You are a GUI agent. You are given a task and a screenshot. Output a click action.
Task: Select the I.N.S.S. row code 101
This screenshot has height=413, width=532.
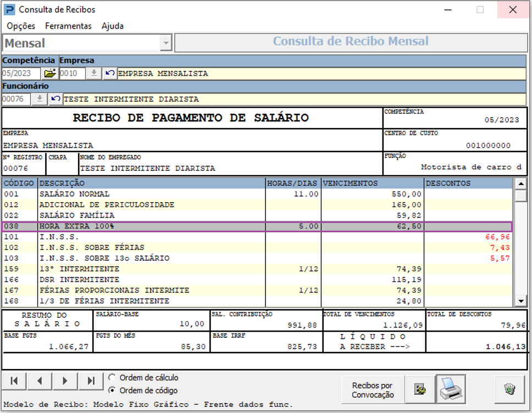[x=257, y=237]
